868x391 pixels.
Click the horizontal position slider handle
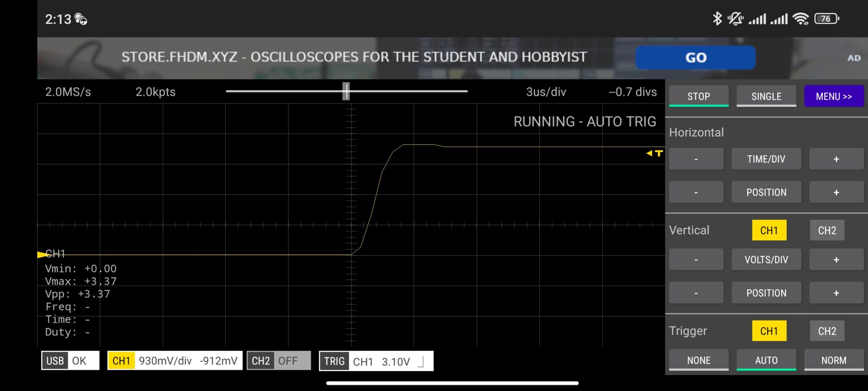346,91
